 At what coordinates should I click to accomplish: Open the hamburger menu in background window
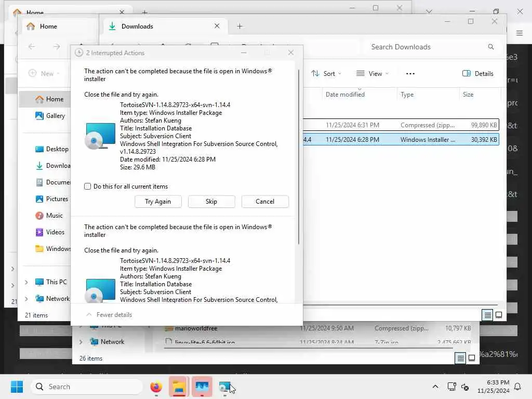click(x=520, y=33)
